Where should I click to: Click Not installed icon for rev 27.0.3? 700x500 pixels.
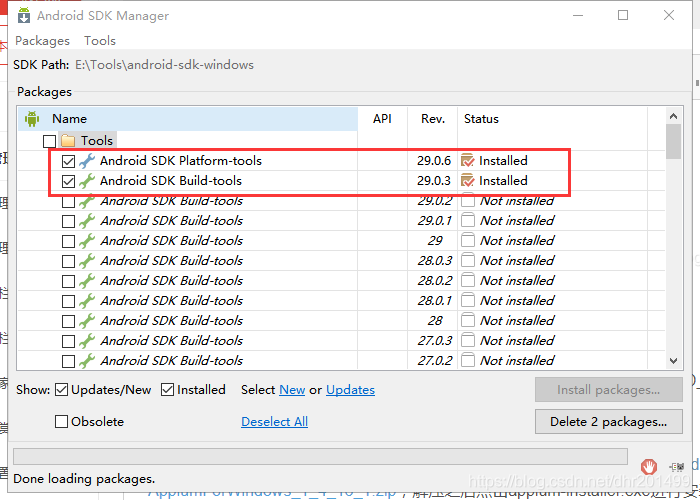[x=468, y=341]
